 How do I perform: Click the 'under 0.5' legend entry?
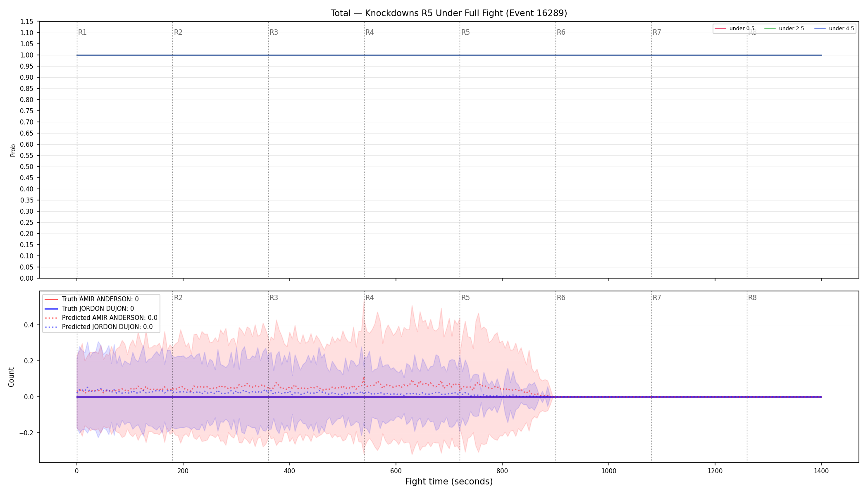tap(734, 29)
